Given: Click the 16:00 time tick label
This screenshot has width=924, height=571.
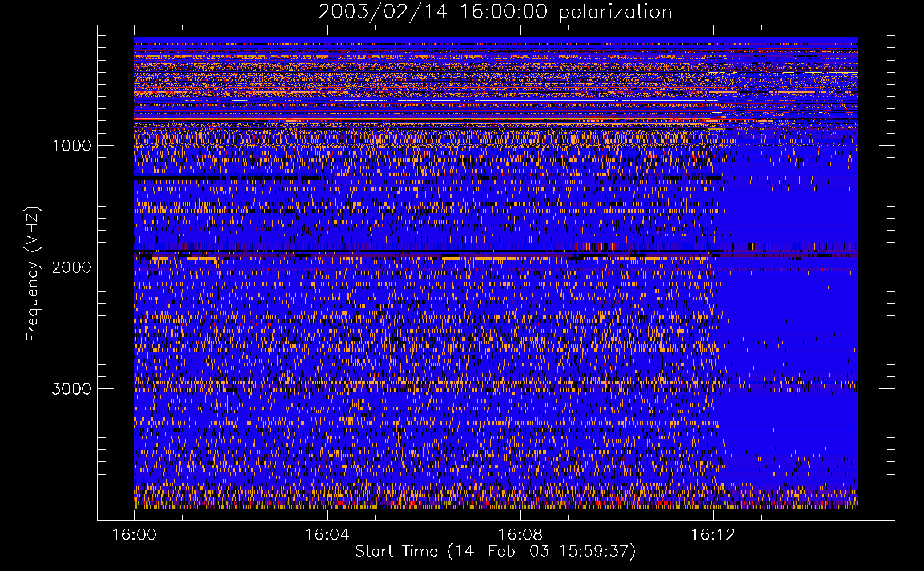Looking at the screenshot, I should (134, 535).
